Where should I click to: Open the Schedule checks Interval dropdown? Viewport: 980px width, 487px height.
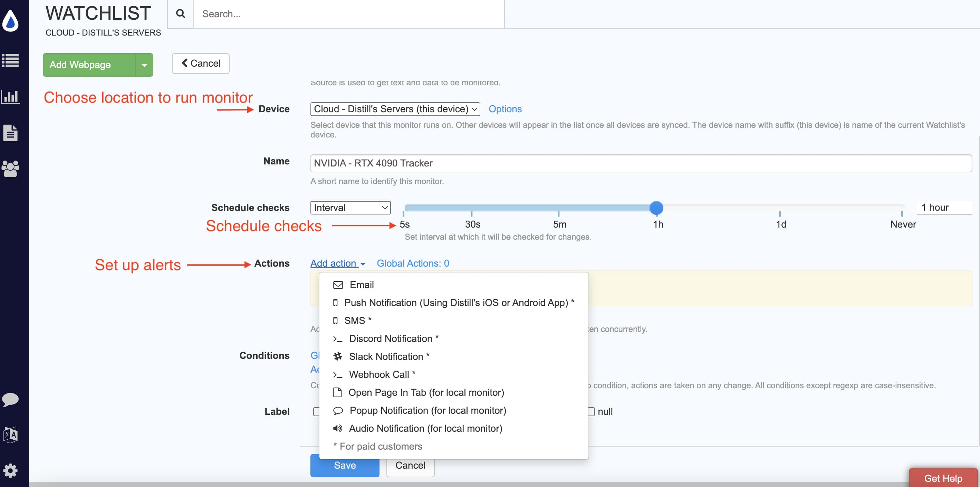click(x=350, y=207)
